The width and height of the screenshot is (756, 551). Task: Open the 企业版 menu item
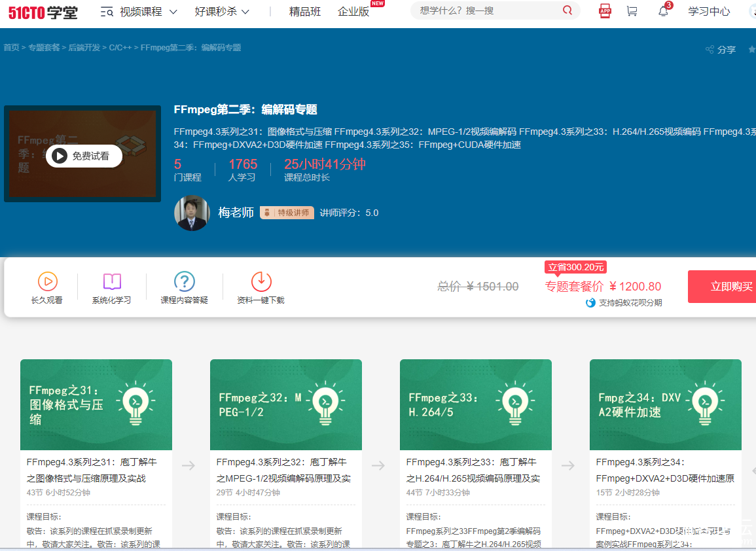click(x=353, y=12)
